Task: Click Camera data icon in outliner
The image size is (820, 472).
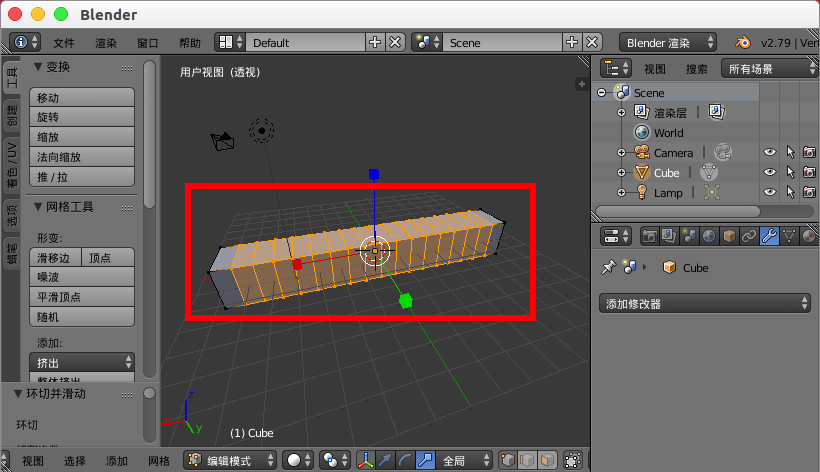Action: [x=723, y=152]
